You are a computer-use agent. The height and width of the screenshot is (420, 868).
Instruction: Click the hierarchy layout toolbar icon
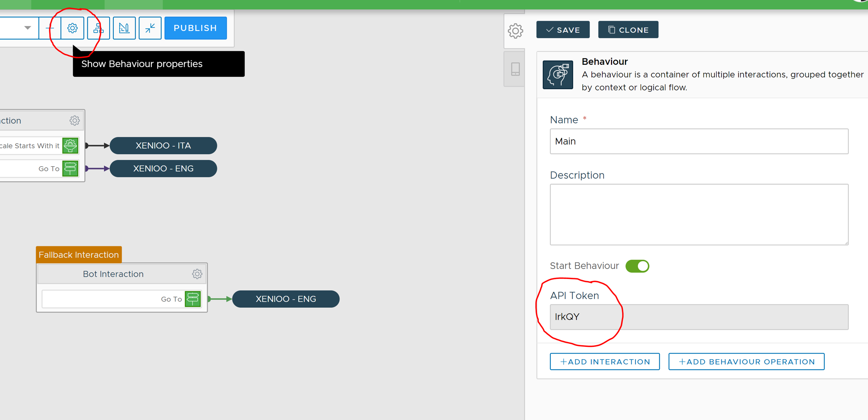(x=98, y=28)
